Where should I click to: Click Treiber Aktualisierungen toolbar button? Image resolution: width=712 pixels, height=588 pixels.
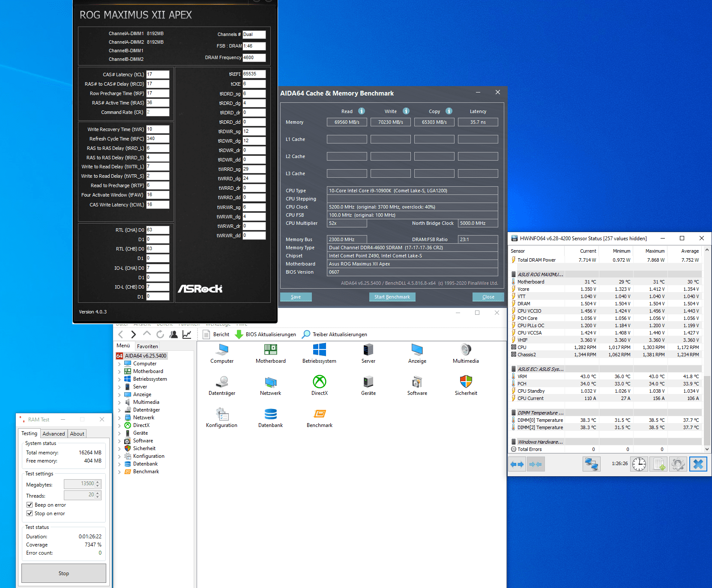[335, 334]
